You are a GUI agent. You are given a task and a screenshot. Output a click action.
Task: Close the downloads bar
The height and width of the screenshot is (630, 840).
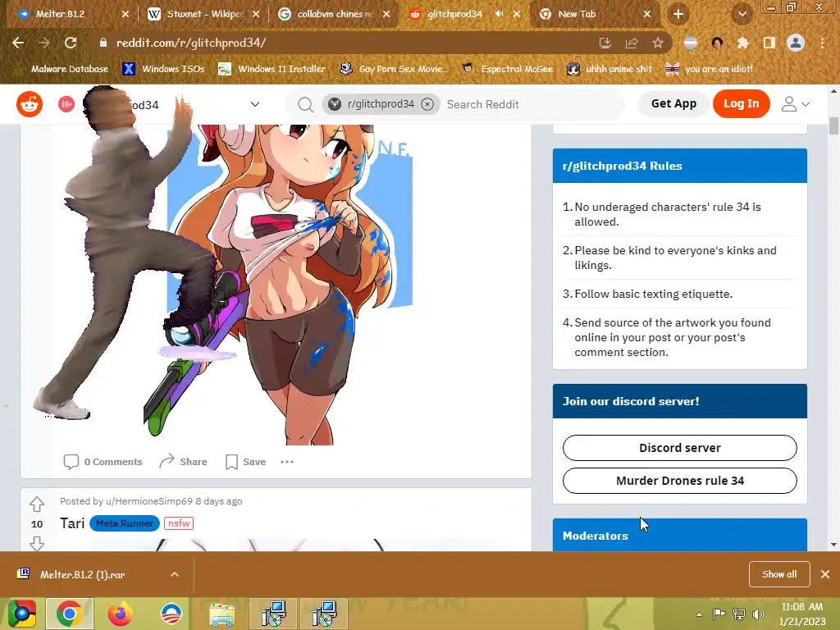[x=825, y=574]
